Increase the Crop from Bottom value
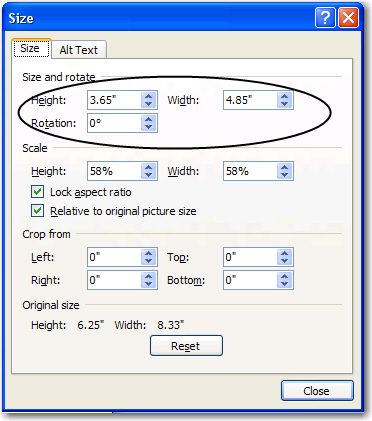The width and height of the screenshot is (372, 421). tap(284, 277)
